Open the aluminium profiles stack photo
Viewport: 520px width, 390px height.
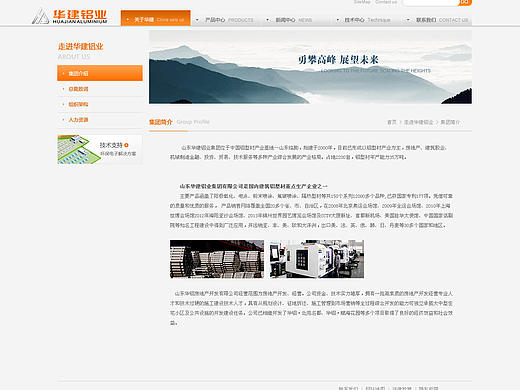217,259
